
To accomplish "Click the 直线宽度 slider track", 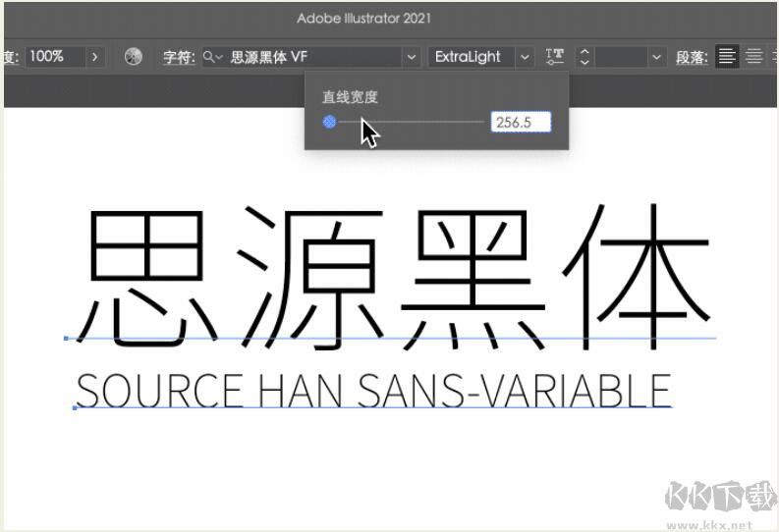I will [411, 122].
